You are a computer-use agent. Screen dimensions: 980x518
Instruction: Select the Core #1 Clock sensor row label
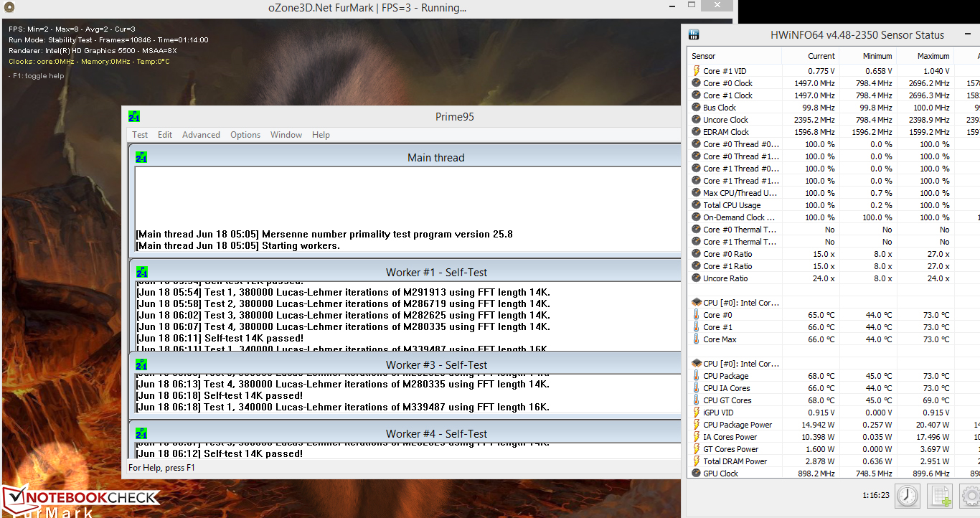(727, 95)
